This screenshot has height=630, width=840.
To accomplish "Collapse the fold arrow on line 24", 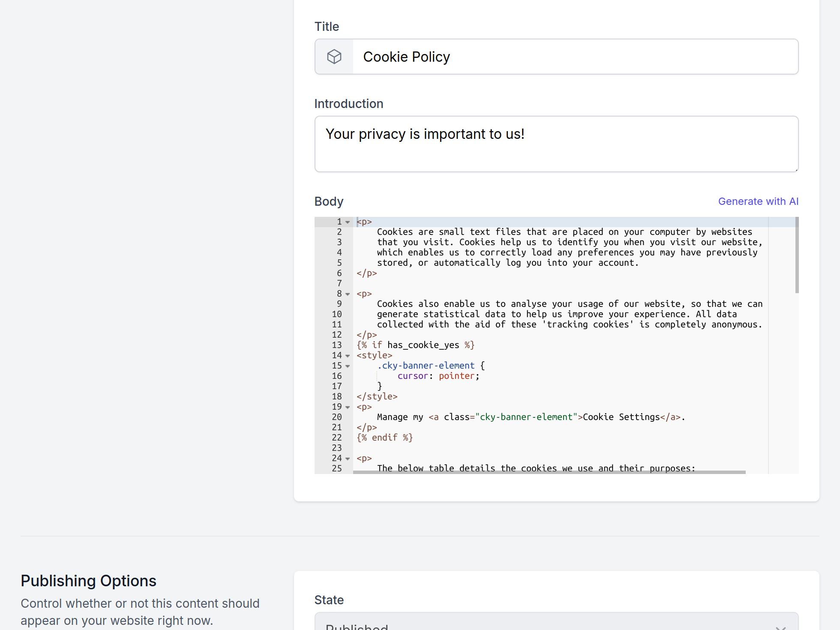I will [x=348, y=459].
